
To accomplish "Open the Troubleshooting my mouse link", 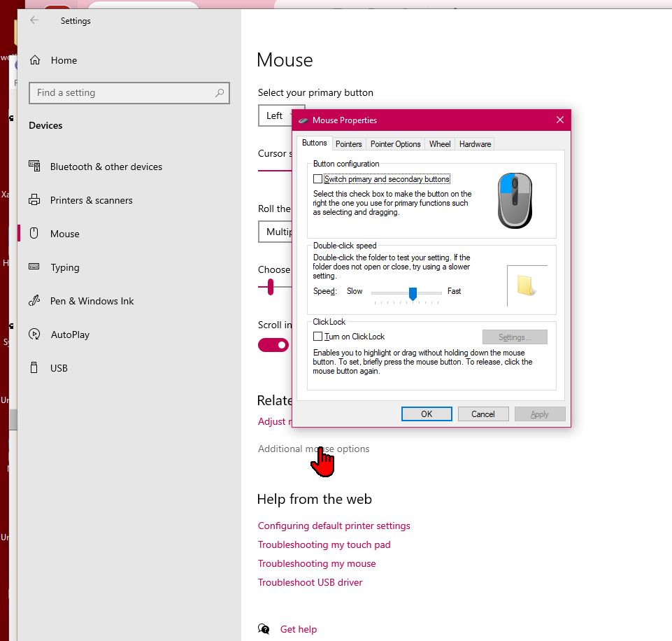I will pyautogui.click(x=317, y=563).
